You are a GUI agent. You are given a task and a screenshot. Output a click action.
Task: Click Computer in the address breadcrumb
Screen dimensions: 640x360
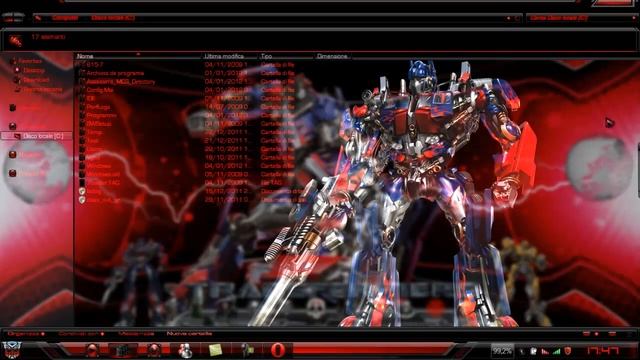pyautogui.click(x=65, y=18)
